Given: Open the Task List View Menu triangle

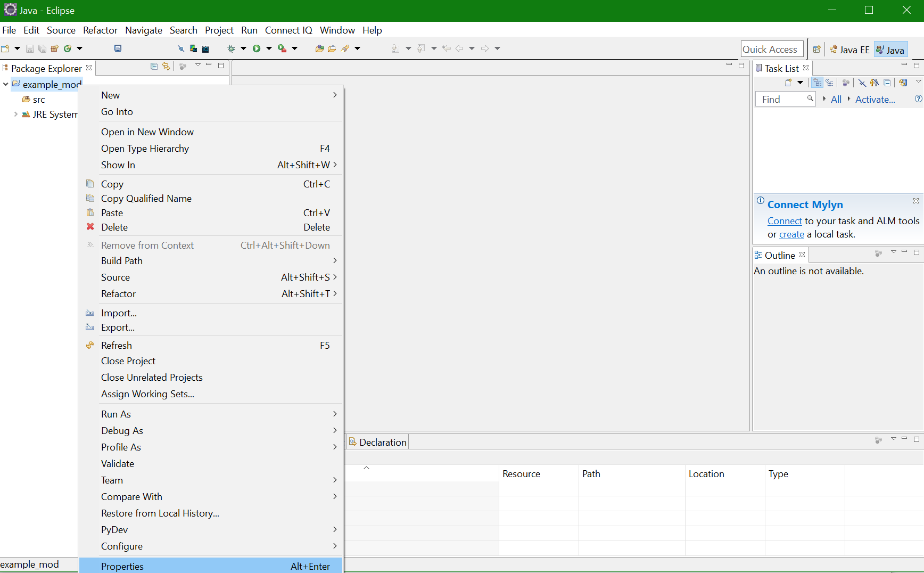Looking at the screenshot, I should pos(918,81).
